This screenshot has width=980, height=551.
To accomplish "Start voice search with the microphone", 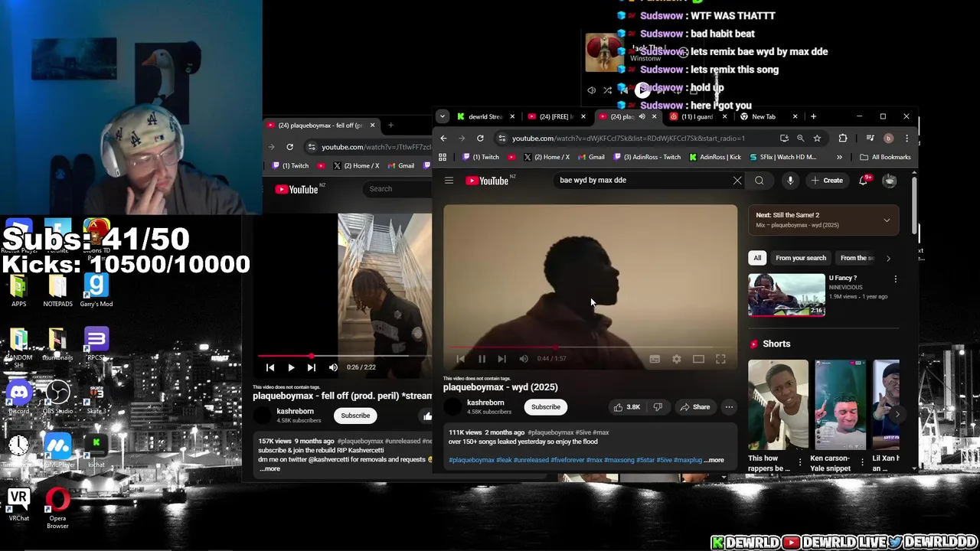I will pos(790,181).
